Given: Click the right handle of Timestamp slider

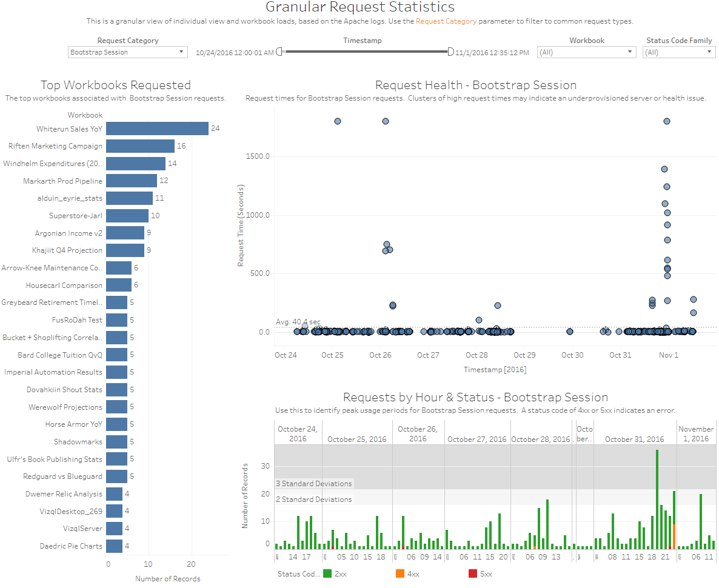Looking at the screenshot, I should [x=450, y=52].
